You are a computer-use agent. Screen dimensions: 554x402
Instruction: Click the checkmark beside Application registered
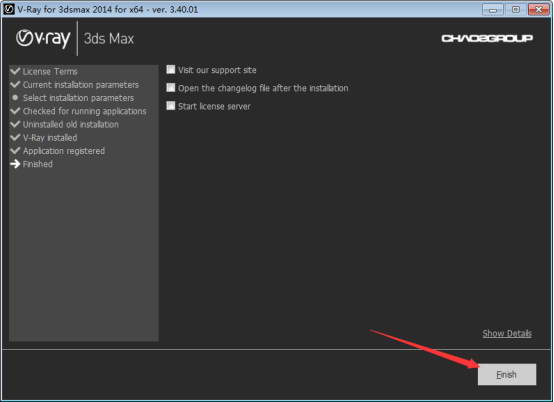[15, 150]
